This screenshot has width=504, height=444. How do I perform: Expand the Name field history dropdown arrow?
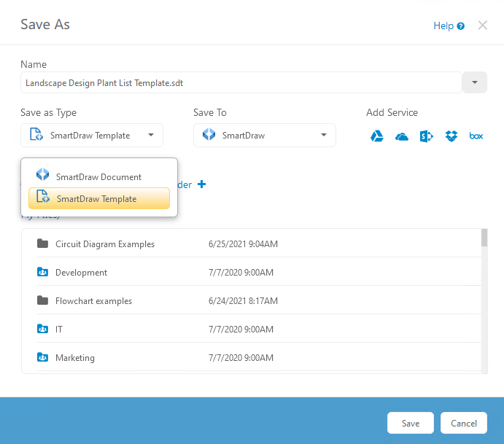click(475, 83)
